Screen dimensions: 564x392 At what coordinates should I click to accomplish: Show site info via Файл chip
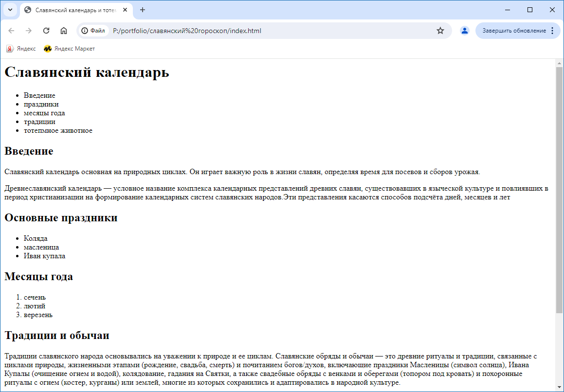point(93,31)
